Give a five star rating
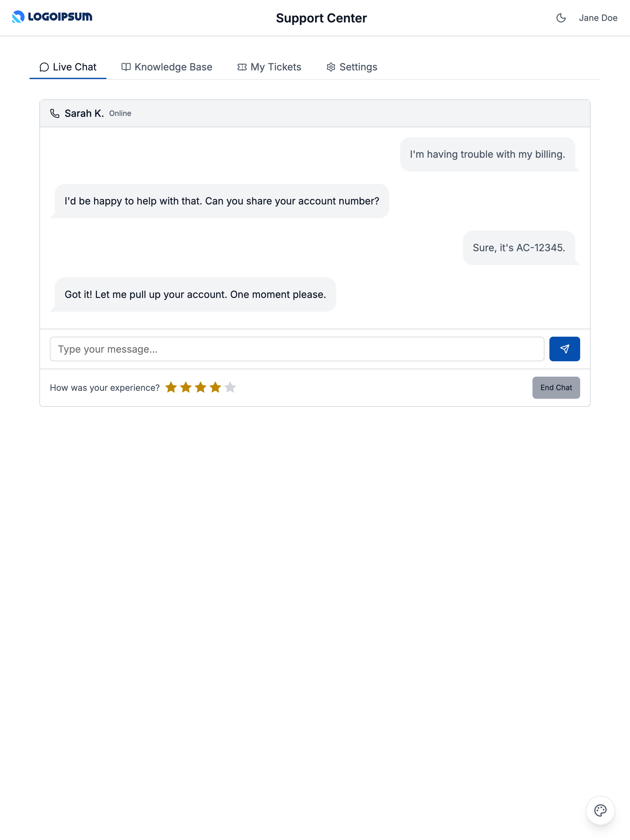Viewport: 630px width, 840px height. [x=230, y=387]
